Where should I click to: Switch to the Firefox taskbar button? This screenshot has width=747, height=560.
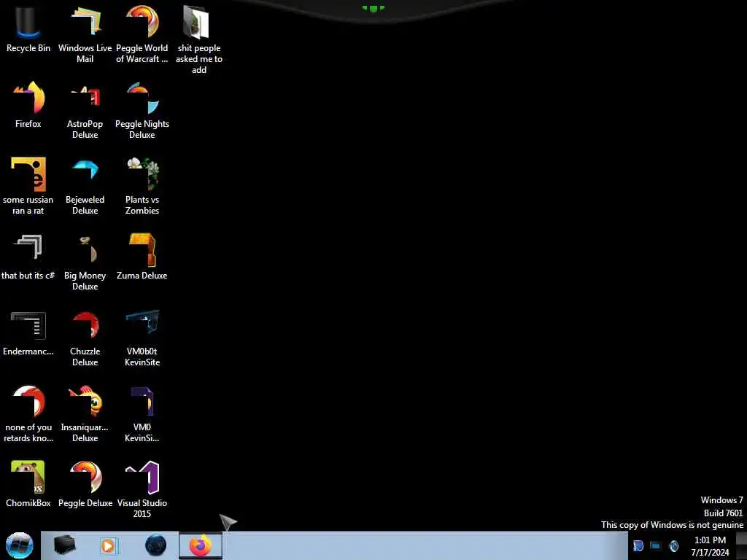click(201, 545)
